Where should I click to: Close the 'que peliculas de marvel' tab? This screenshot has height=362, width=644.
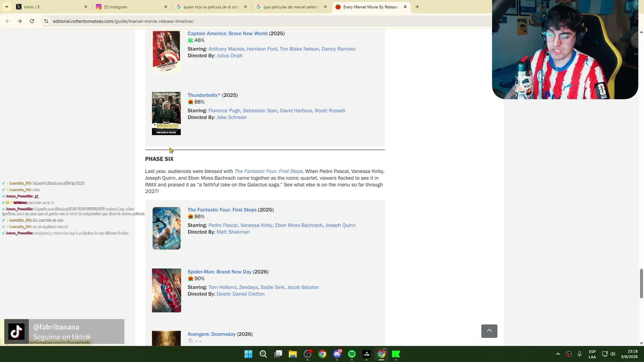[325, 7]
